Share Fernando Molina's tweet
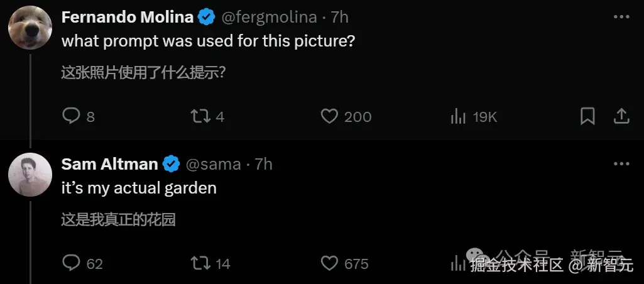Screen dimensions: 644x284 (x=621, y=116)
